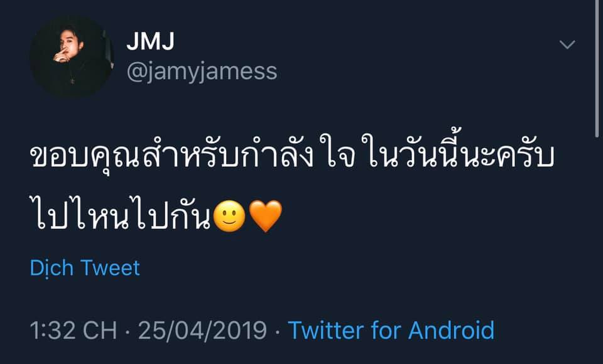Screen dimensions: 603x364
Task: Click the Dịch Tweet translate link
Action: pyautogui.click(x=85, y=268)
